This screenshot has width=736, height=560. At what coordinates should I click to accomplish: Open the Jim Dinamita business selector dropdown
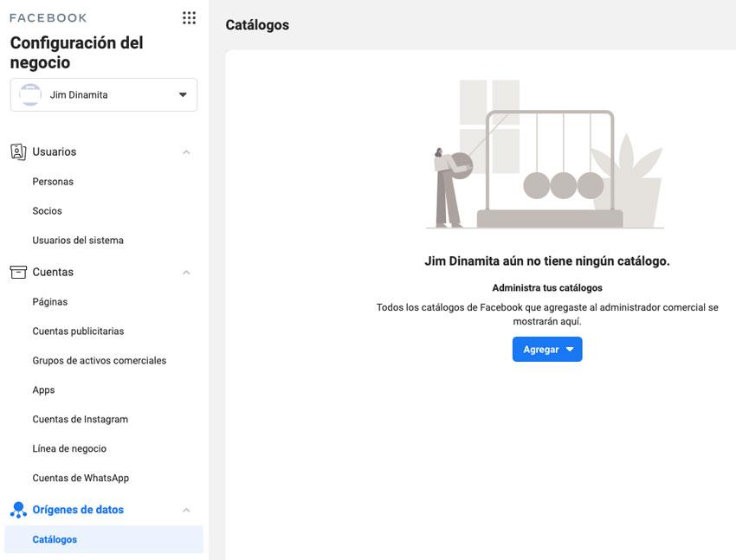tap(104, 94)
